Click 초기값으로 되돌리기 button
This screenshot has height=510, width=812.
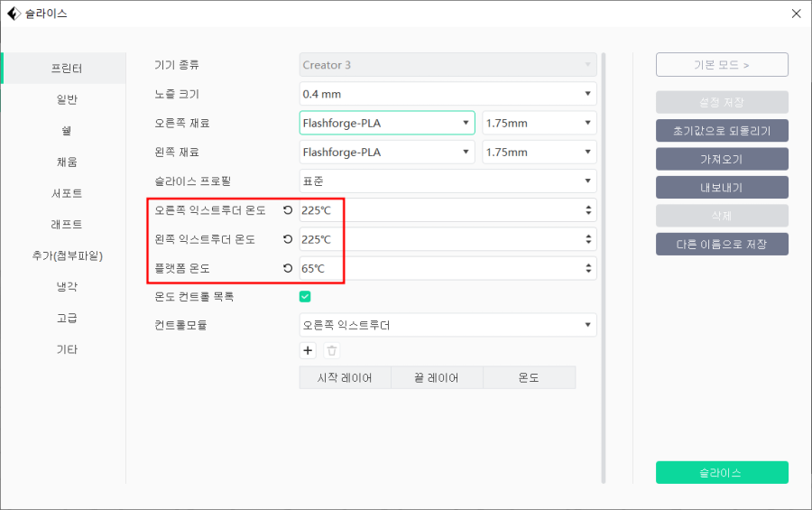(x=722, y=131)
